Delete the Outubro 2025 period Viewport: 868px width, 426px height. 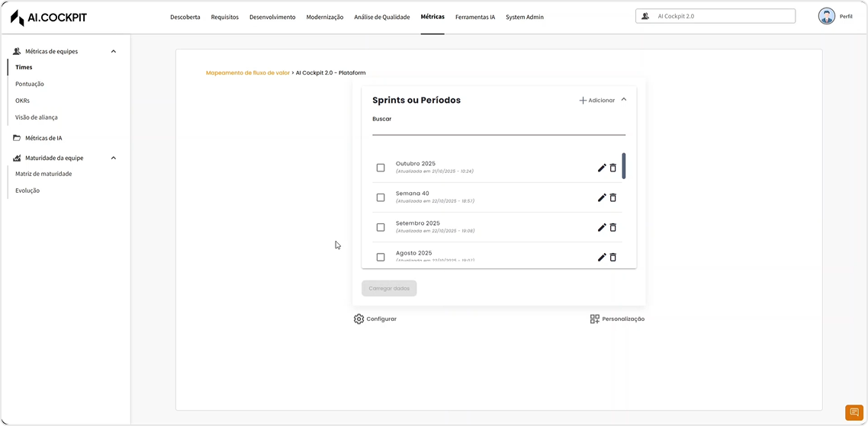coord(612,168)
